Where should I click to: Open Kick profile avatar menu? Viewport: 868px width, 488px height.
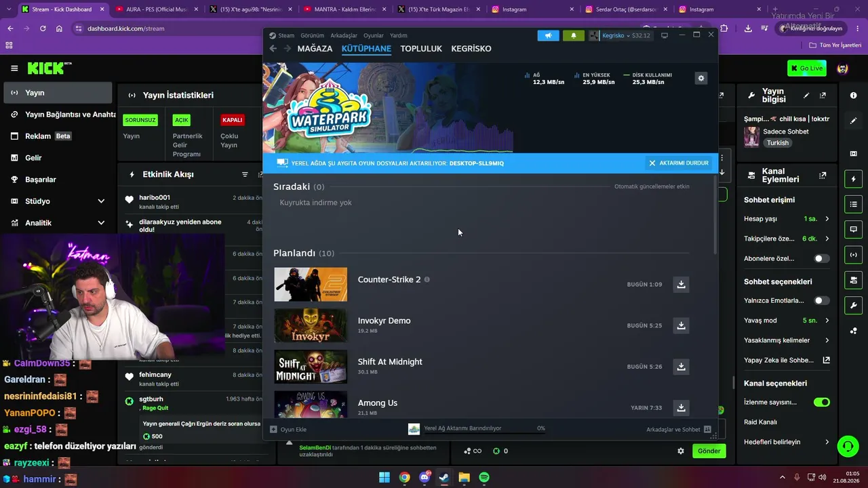click(x=842, y=68)
